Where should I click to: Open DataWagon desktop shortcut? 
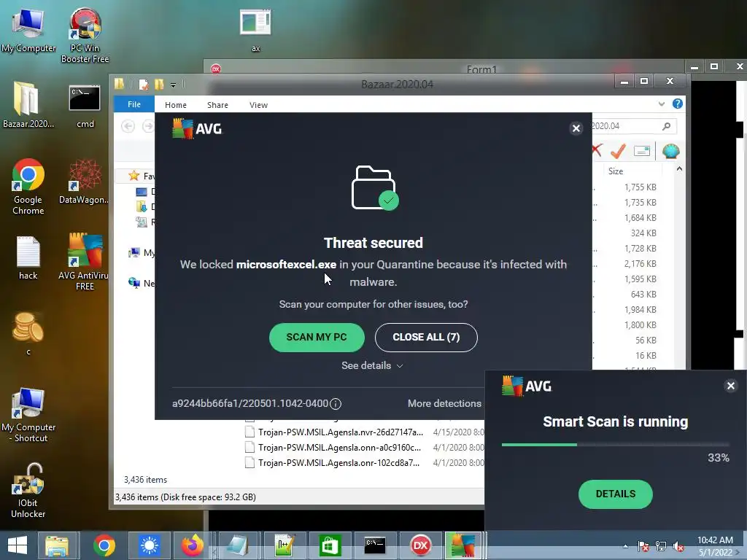[84, 181]
